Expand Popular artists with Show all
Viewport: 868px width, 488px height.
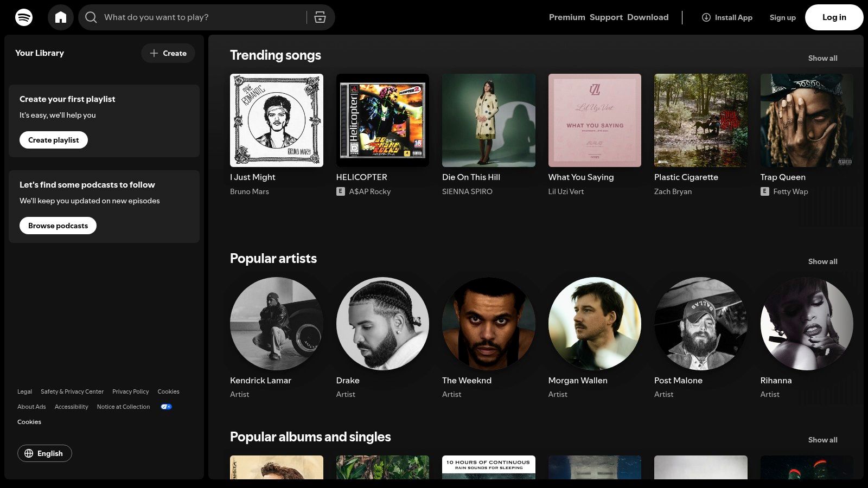(x=822, y=261)
